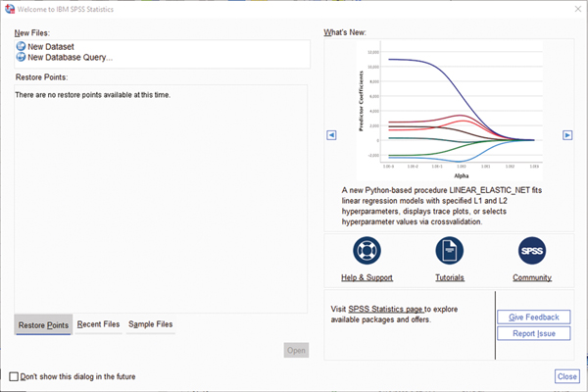Close the welcome dialog with the X
Viewport: 588px width, 392px height.
point(578,9)
